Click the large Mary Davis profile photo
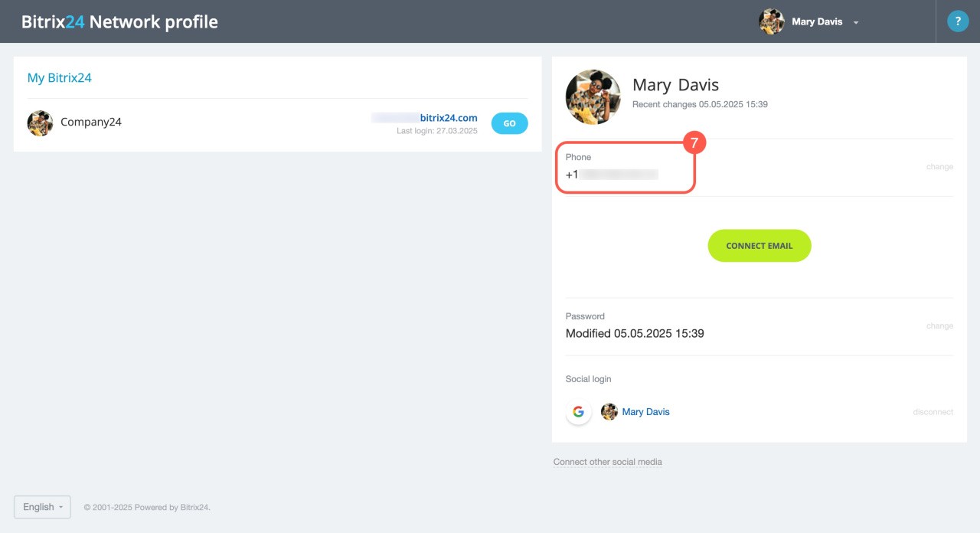980x533 pixels. (593, 97)
